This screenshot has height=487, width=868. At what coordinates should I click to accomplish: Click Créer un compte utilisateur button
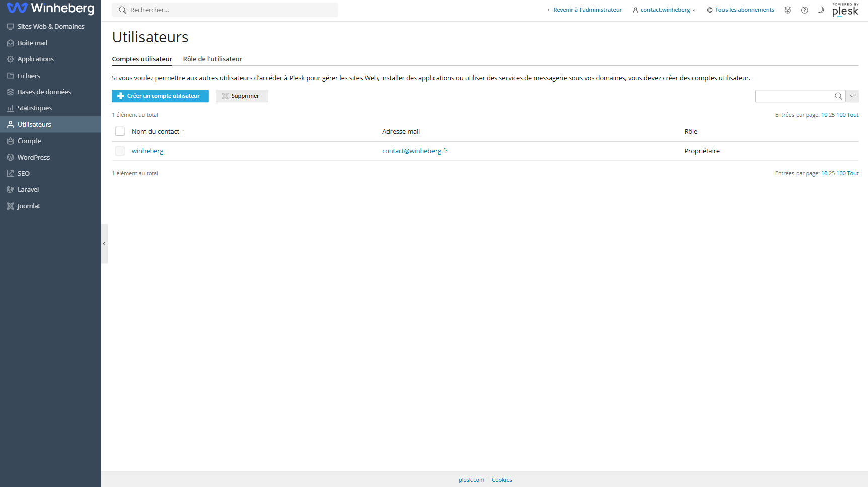point(160,96)
